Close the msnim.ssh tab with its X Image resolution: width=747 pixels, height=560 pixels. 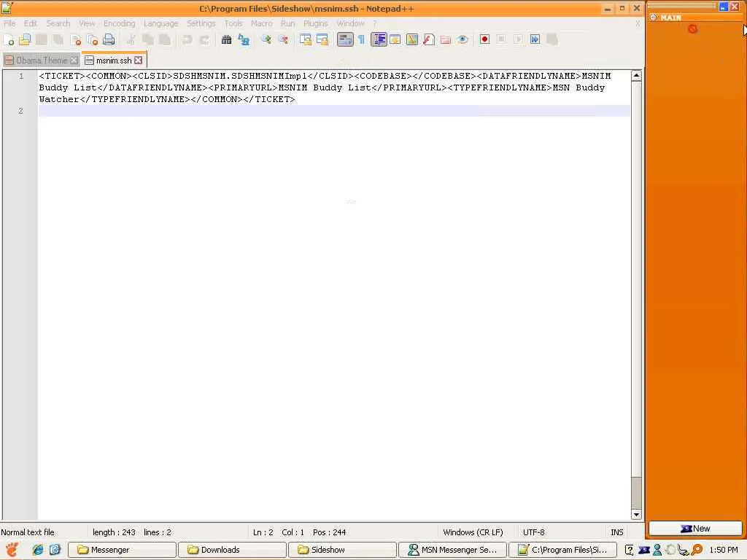(x=138, y=61)
